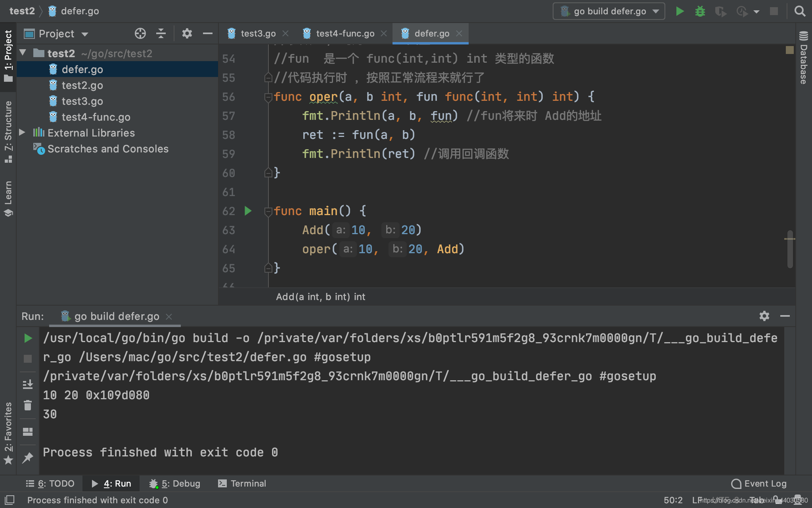This screenshot has width=812, height=508.
Task: Open the 4: Run tool window
Action: coord(111,483)
